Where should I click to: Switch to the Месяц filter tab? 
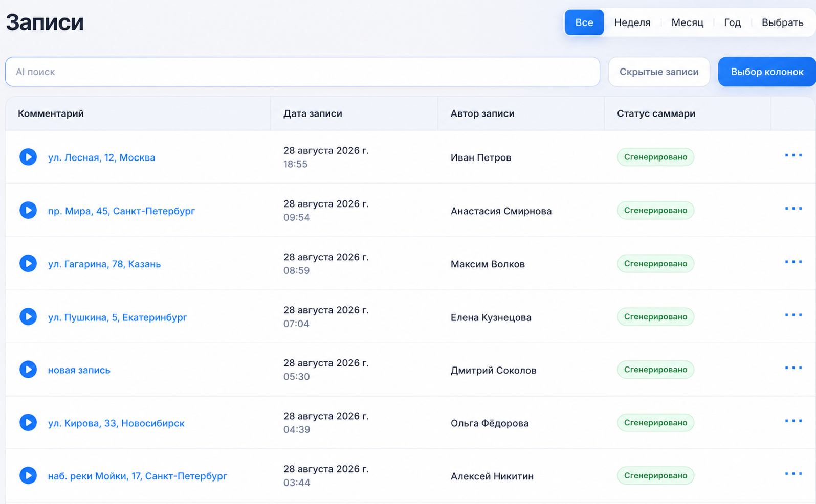point(688,22)
